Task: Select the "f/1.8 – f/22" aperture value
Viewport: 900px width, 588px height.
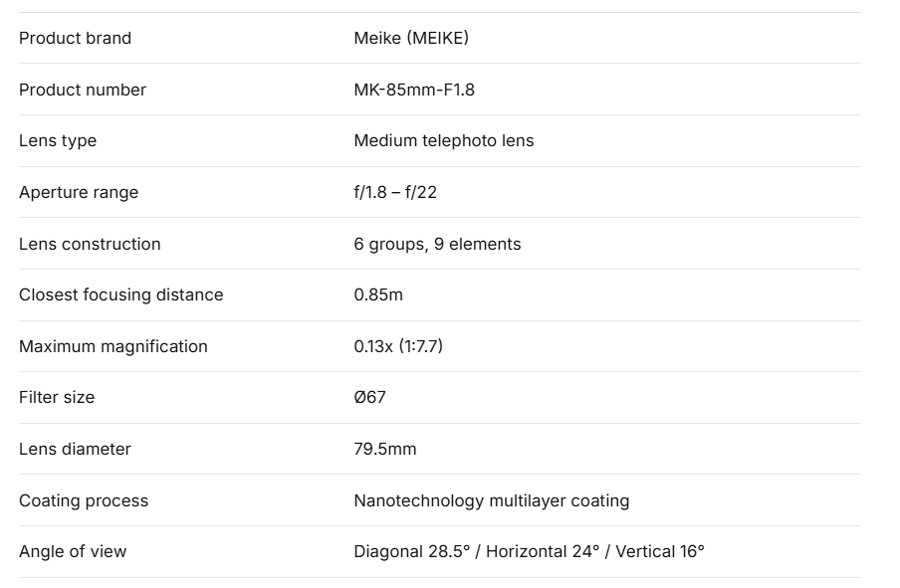Action: click(x=395, y=192)
